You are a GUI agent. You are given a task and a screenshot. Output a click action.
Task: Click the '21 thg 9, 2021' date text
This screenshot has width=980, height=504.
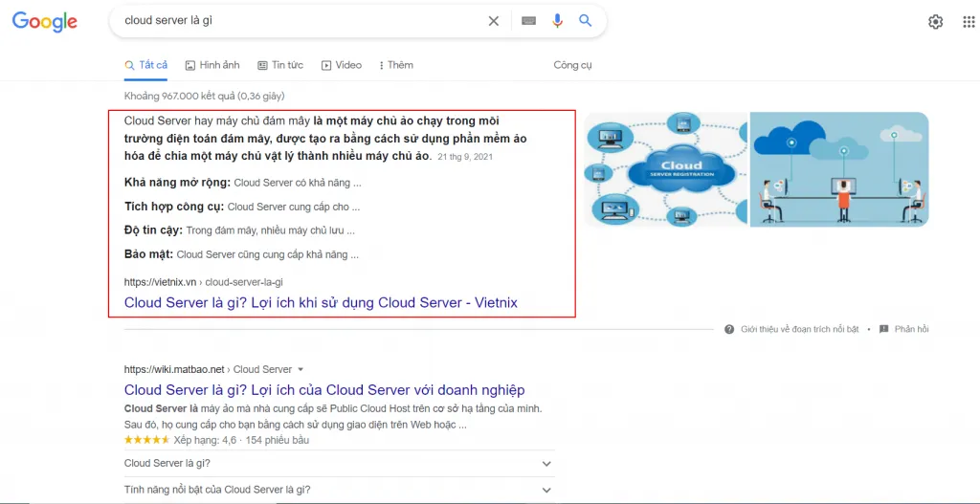click(465, 157)
